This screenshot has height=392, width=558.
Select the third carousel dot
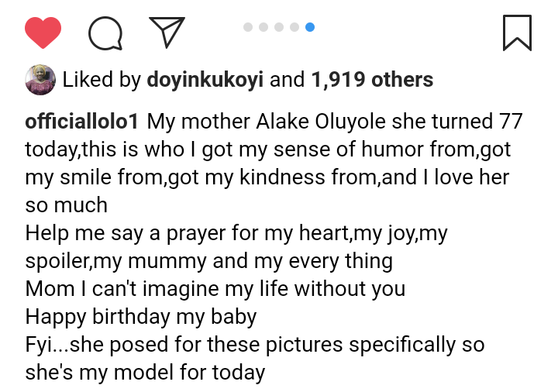click(279, 27)
